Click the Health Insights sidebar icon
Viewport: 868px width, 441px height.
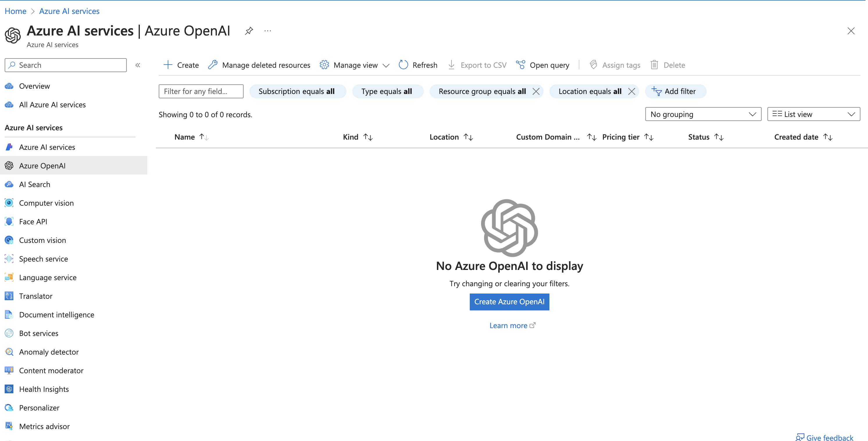[x=10, y=389]
